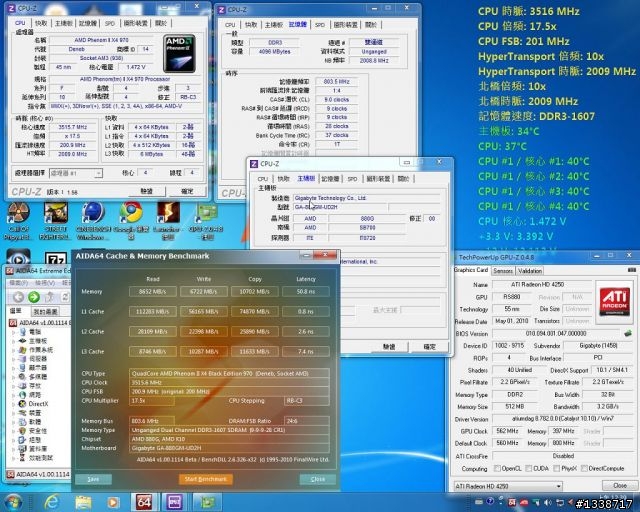Enable the CUDA checkbox in GPU-Z
The image size is (640, 512).
click(529, 468)
